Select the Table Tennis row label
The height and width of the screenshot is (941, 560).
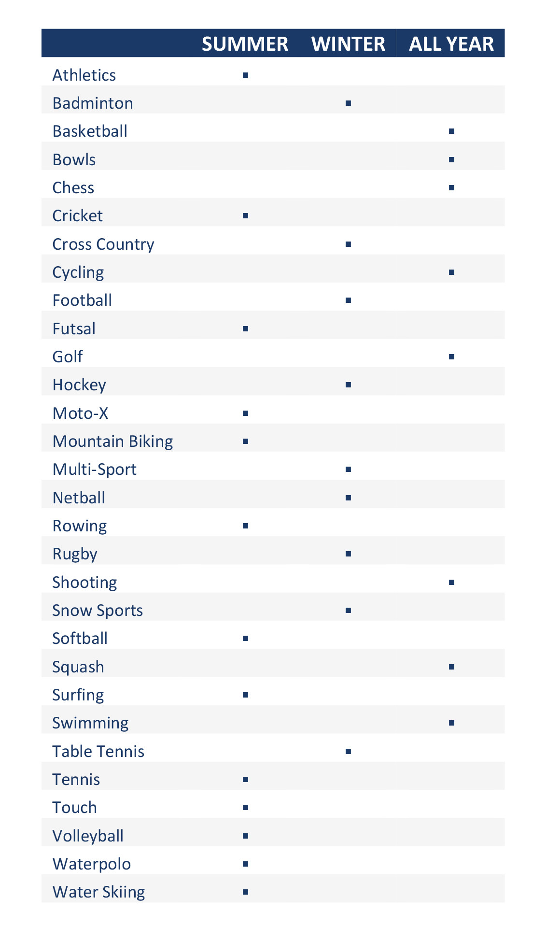pyautogui.click(x=98, y=751)
